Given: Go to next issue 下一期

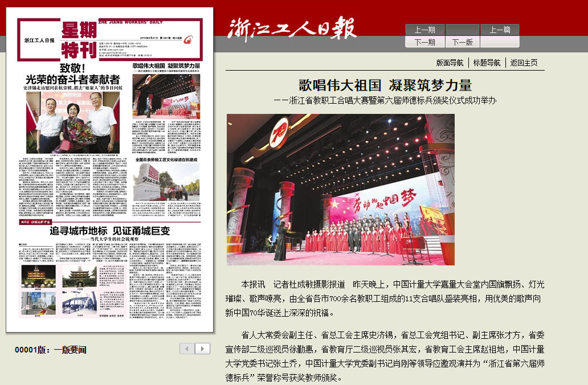Looking at the screenshot, I should point(425,42).
